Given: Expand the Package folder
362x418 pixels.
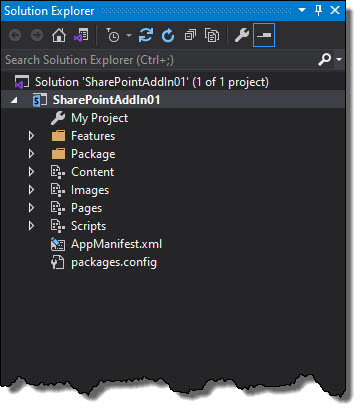Looking at the screenshot, I should tap(31, 154).
